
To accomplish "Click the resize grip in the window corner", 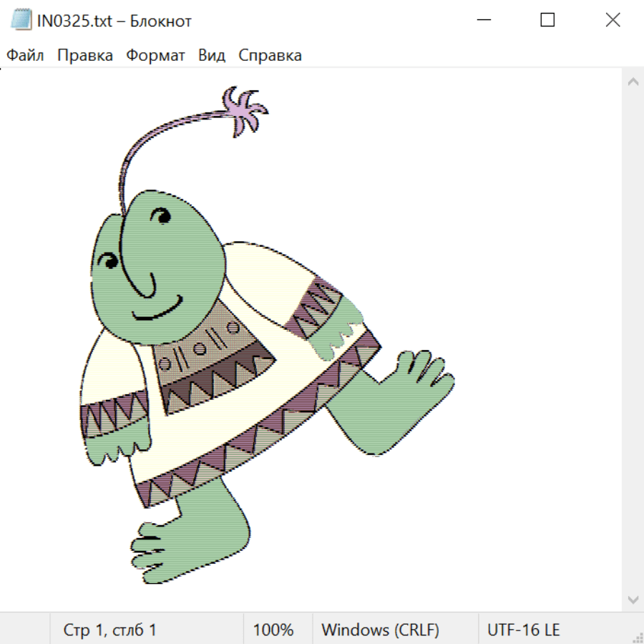I will point(637,637).
